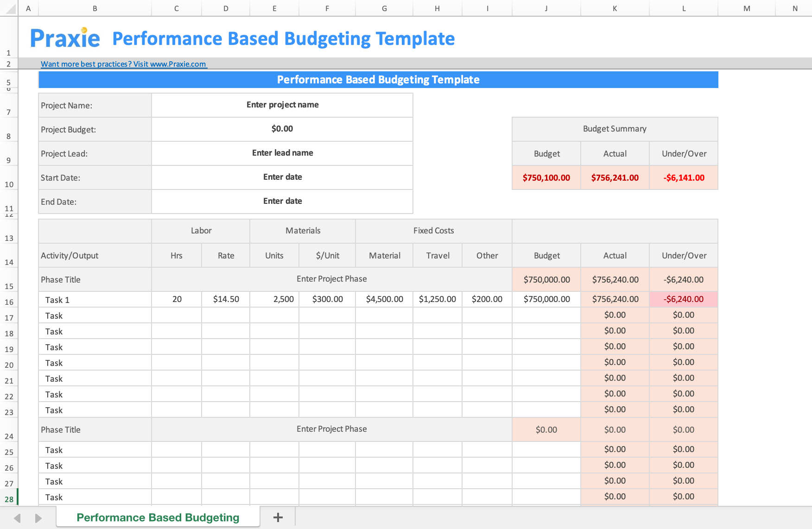Click the Hrs column header cell
The width and height of the screenshot is (812, 529).
tap(176, 255)
